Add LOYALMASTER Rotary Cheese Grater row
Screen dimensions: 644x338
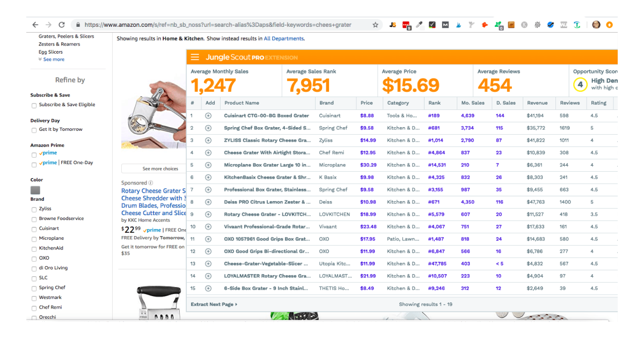click(x=208, y=276)
